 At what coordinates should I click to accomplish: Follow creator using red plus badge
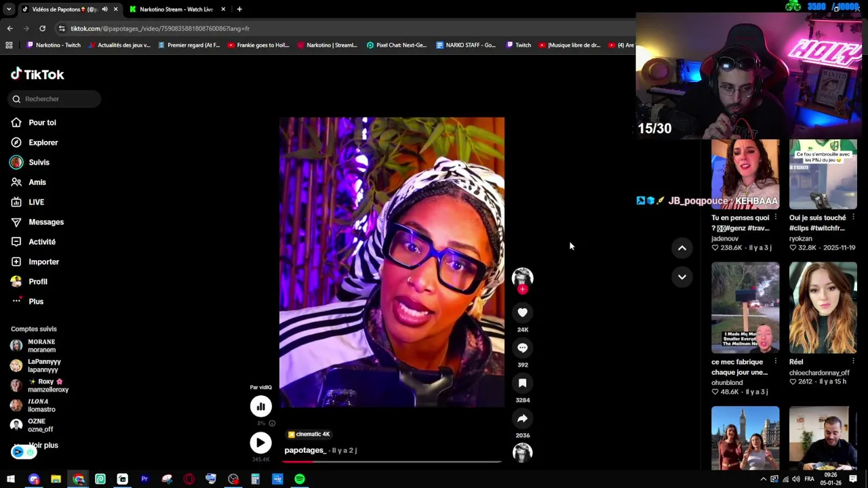click(522, 289)
